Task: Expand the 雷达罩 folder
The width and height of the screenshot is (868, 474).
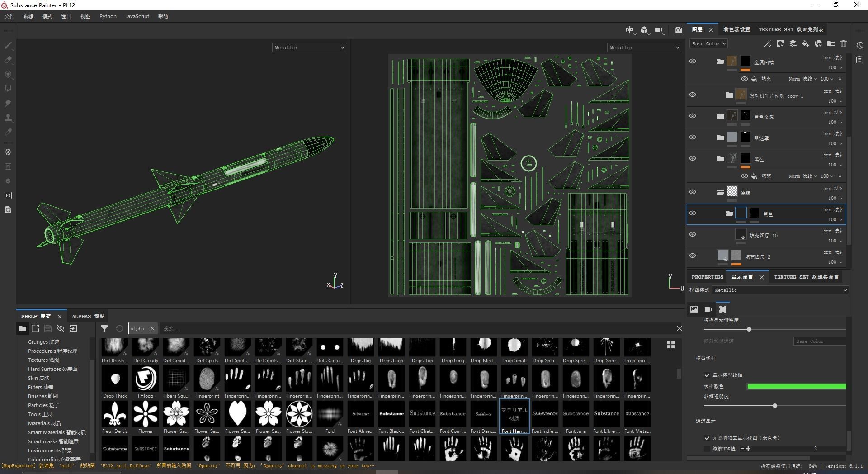Action: click(720, 137)
